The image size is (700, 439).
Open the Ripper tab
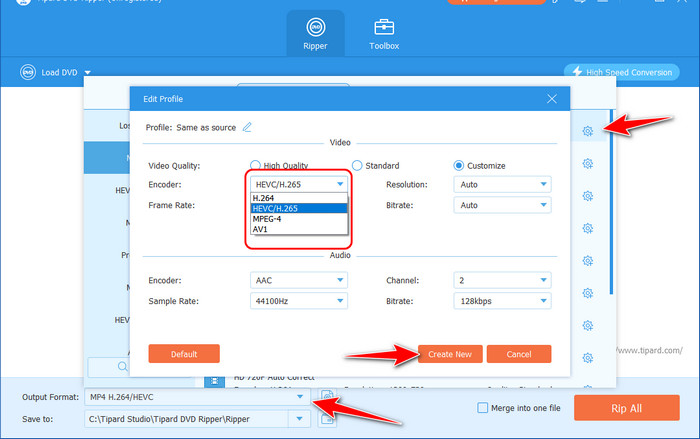pyautogui.click(x=315, y=33)
